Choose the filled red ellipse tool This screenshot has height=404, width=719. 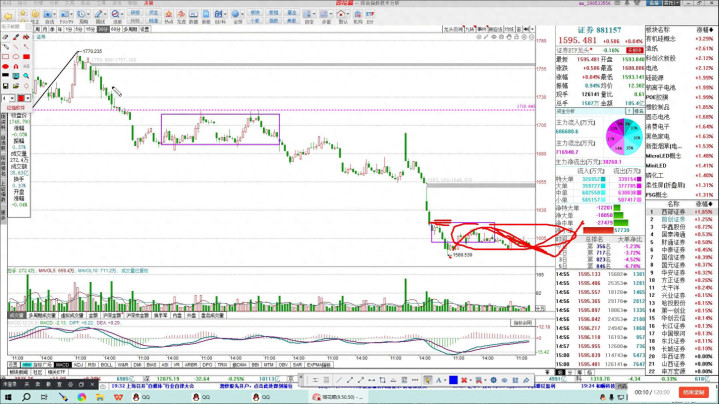[6, 66]
